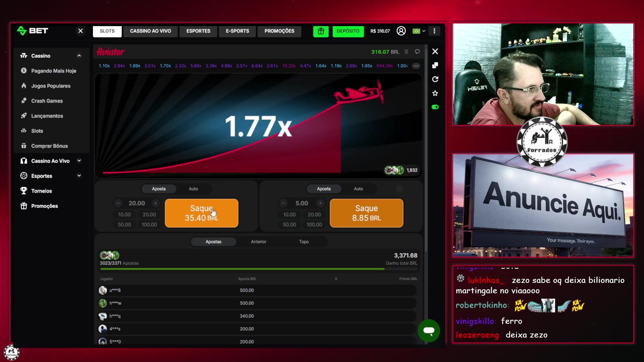Click the Promoções gift icon in sidebar
Screen dimensions: 644x362
pyautogui.click(x=23, y=206)
